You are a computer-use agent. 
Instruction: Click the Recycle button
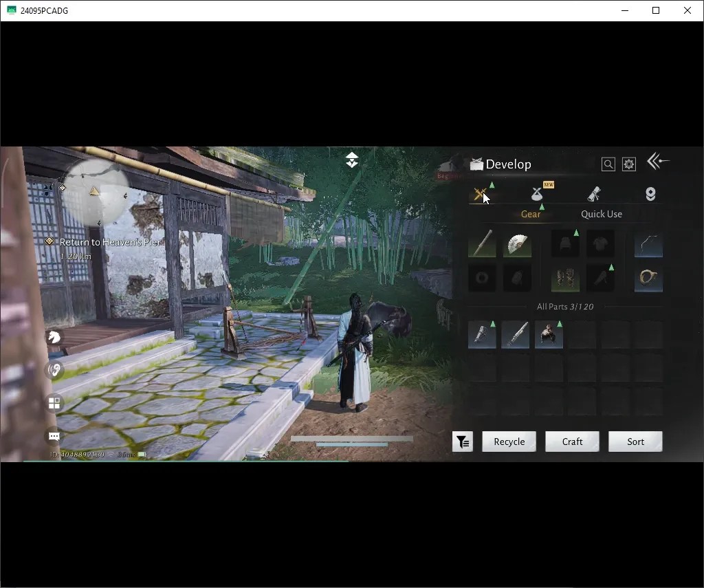pos(509,442)
